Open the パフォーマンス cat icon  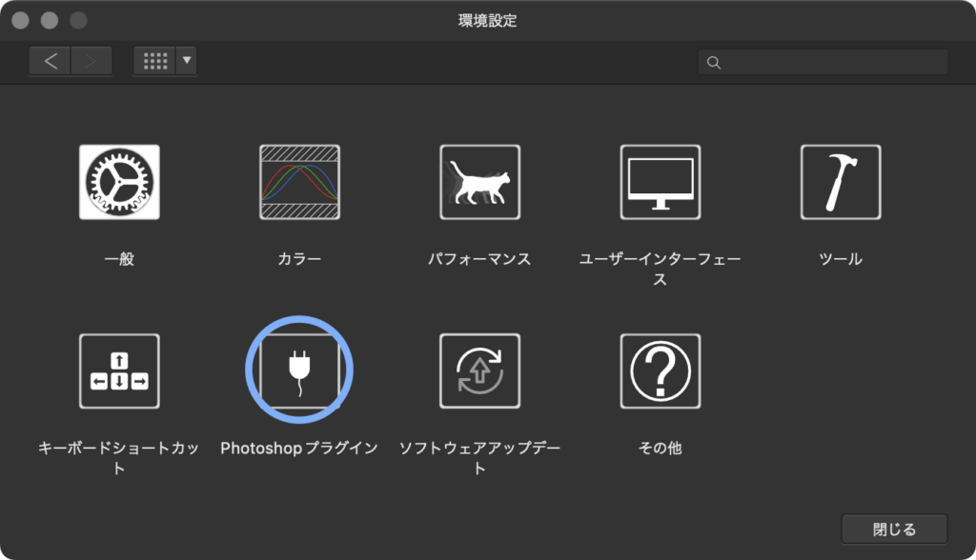[x=480, y=182]
